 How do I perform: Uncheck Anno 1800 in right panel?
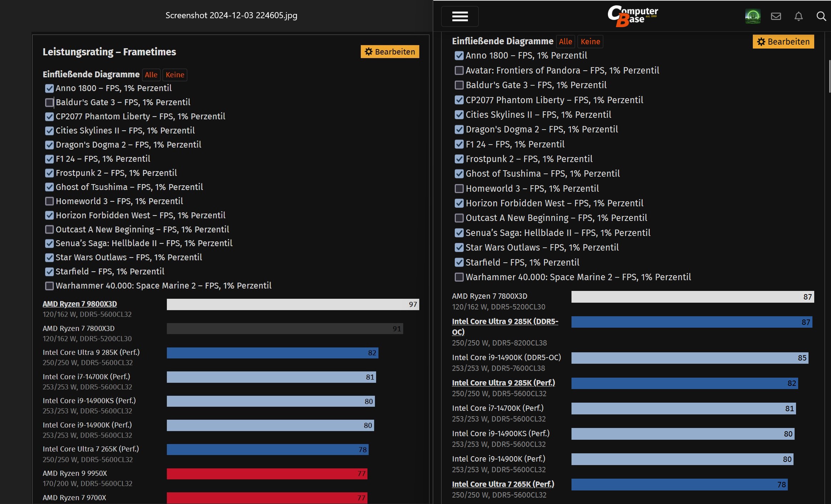pos(459,56)
